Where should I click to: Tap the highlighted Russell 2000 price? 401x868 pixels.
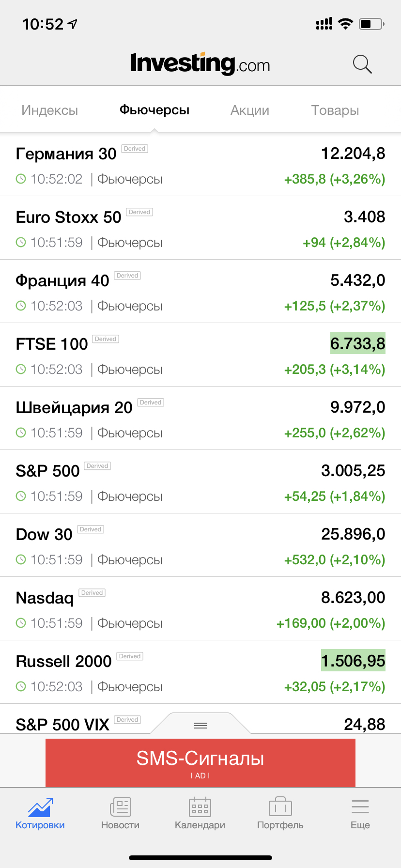353,661
